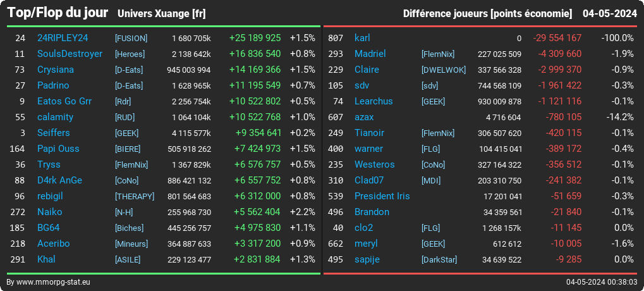
Task: Click the [D-Eats] tag beside Padrino
Action: point(129,85)
